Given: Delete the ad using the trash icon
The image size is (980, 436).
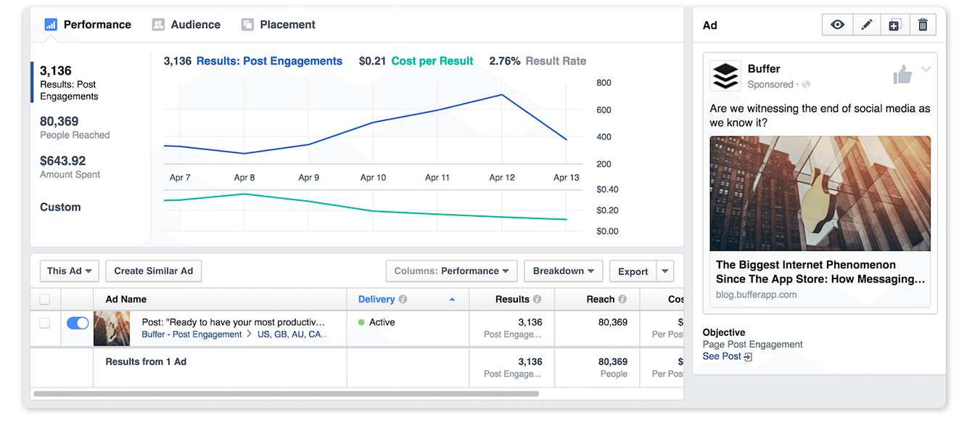Looking at the screenshot, I should [923, 25].
